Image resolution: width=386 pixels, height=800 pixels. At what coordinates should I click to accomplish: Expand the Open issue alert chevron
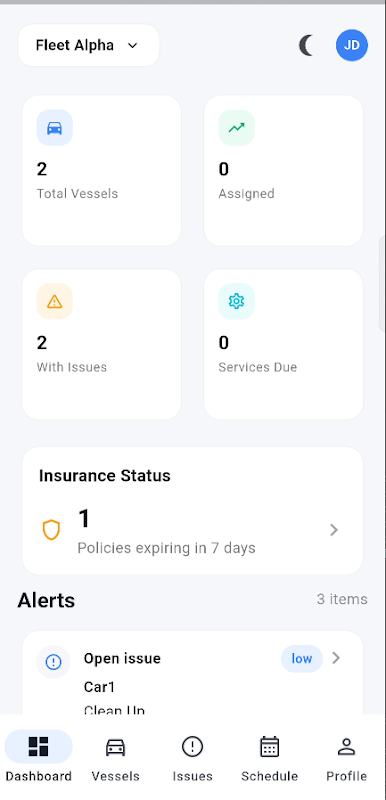pos(336,658)
